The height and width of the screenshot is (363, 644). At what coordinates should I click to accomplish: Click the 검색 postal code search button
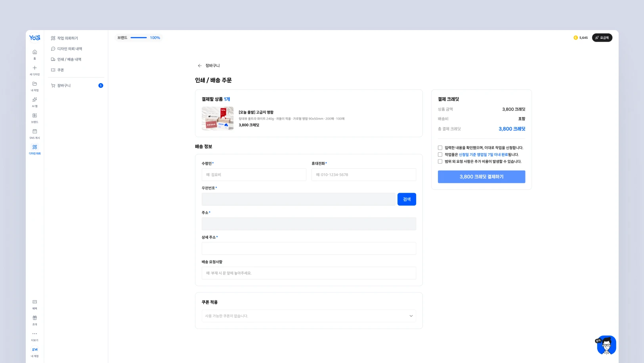click(407, 199)
